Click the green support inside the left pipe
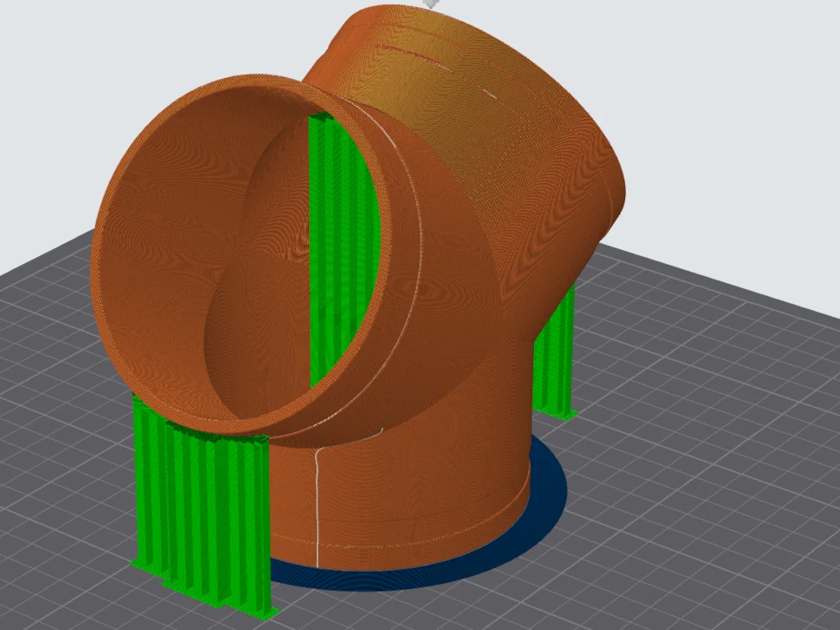Image resolution: width=840 pixels, height=630 pixels. pos(343,246)
